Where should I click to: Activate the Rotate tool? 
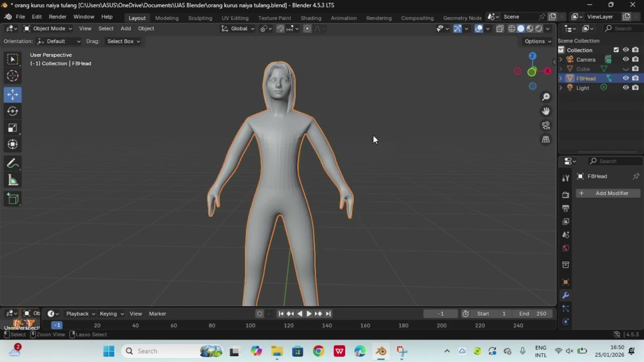pyautogui.click(x=13, y=111)
